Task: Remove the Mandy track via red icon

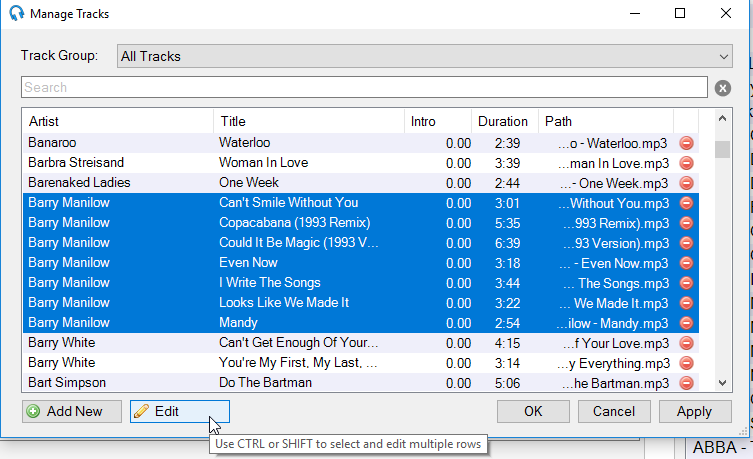Action: (x=686, y=323)
